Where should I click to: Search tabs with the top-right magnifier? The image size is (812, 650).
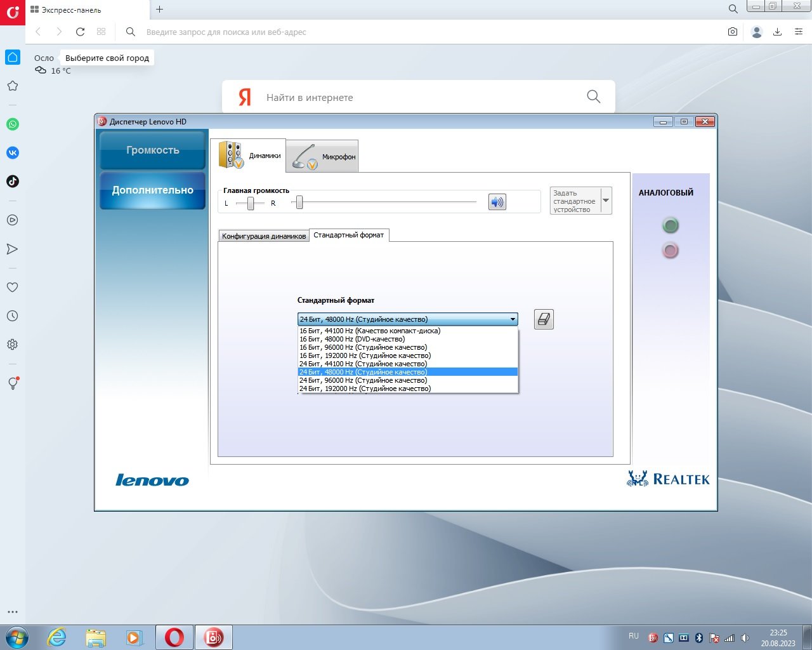point(733,9)
